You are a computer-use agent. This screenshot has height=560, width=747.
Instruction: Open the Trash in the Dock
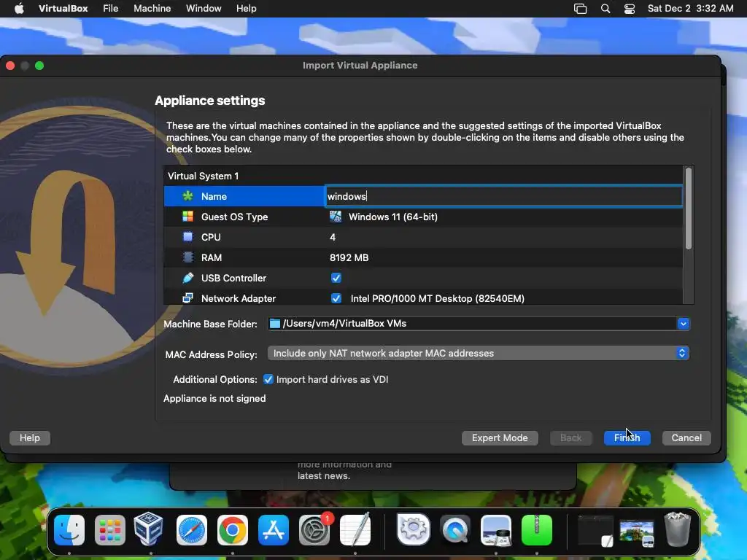click(677, 529)
